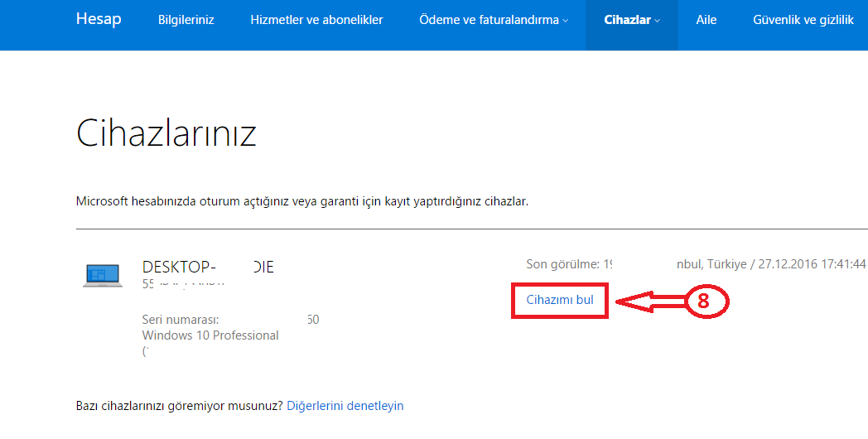This screenshot has height=439, width=868.
Task: Open the Hesap home link
Action: 99,19
